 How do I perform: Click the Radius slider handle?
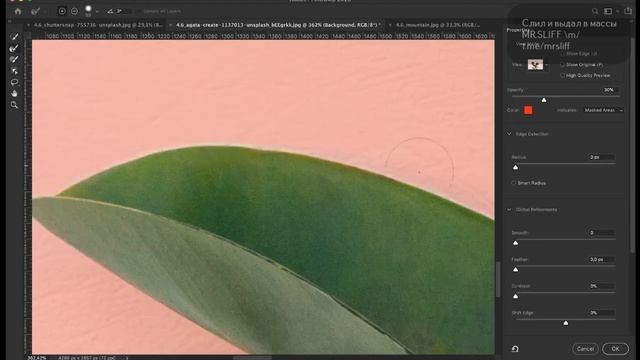(x=516, y=167)
